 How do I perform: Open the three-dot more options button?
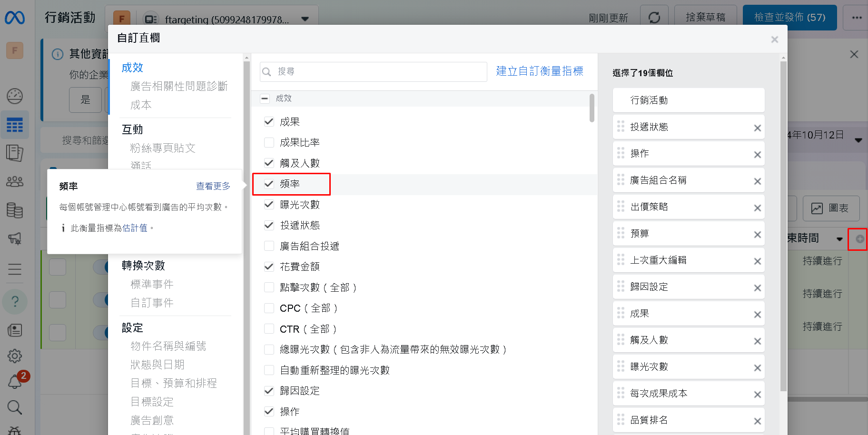tap(857, 18)
